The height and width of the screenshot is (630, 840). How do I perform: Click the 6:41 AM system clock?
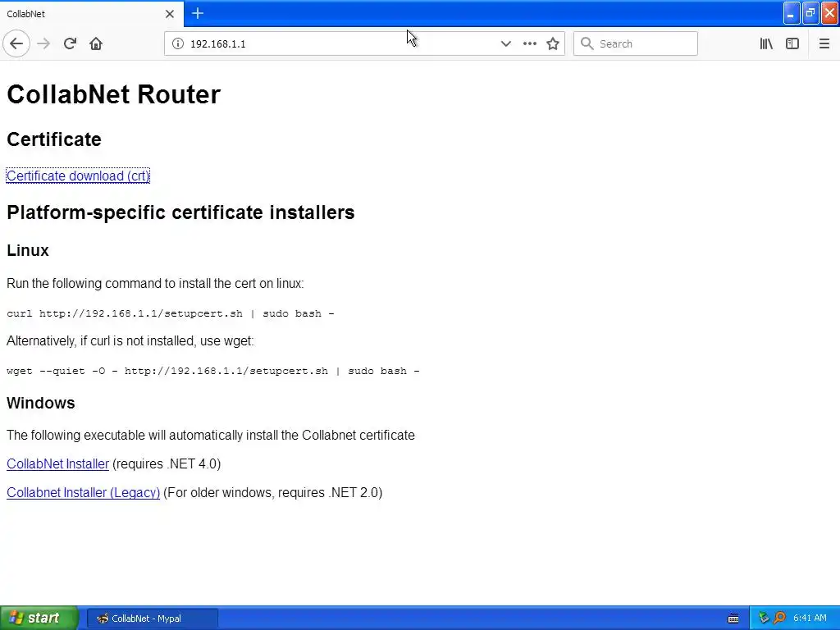(810, 619)
